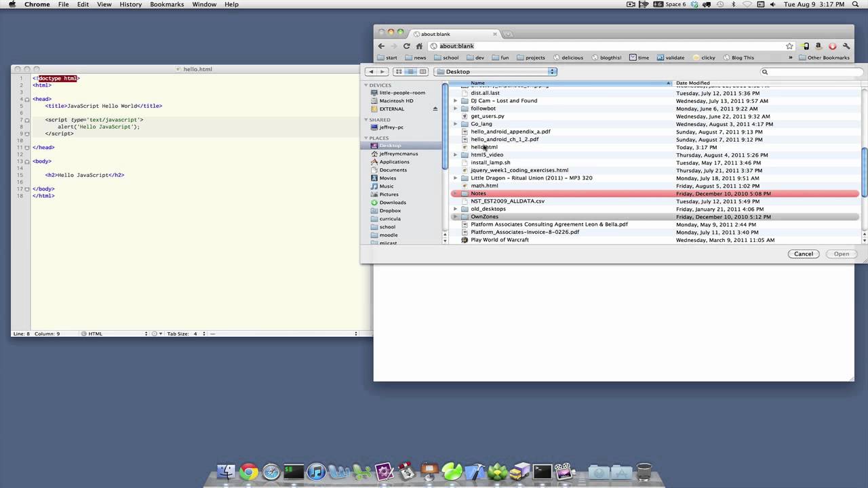Click the Cancel button in file dialog
This screenshot has width=868, height=488.
(x=804, y=254)
